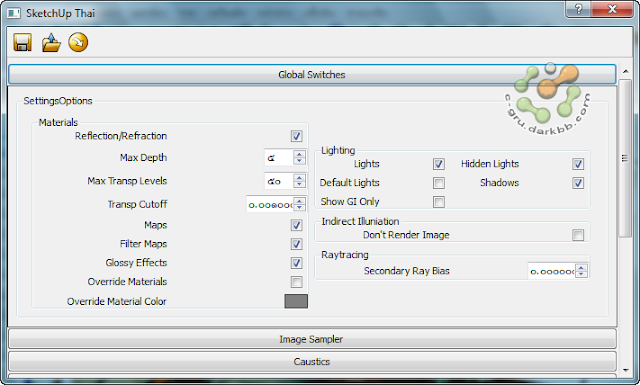Enable the Default Lights checkbox
The width and height of the screenshot is (640, 385).
(439, 183)
